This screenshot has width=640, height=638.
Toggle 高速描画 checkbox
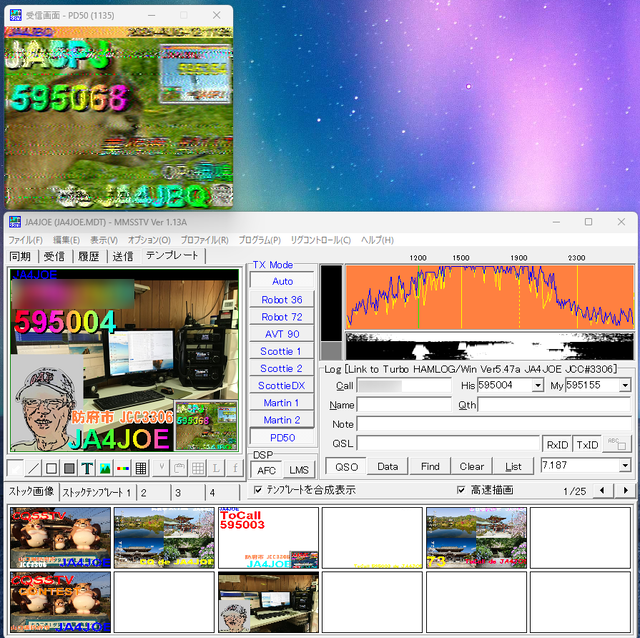coord(461,490)
